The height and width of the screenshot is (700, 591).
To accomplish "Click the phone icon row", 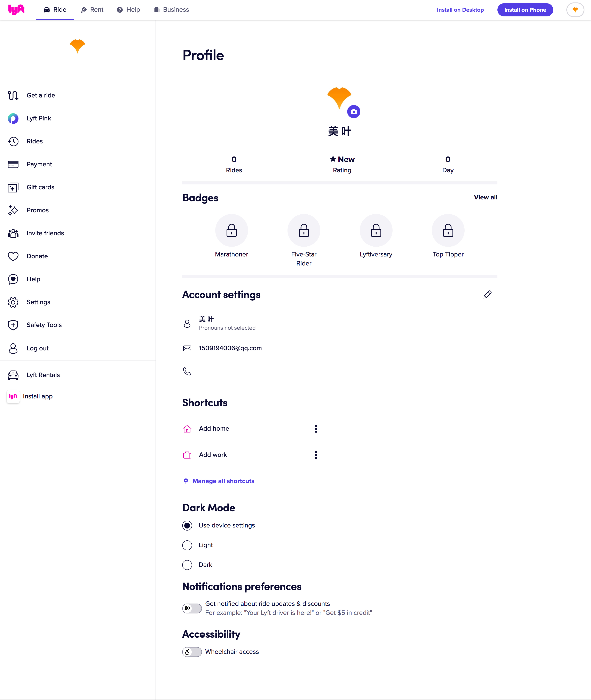I will click(x=187, y=372).
